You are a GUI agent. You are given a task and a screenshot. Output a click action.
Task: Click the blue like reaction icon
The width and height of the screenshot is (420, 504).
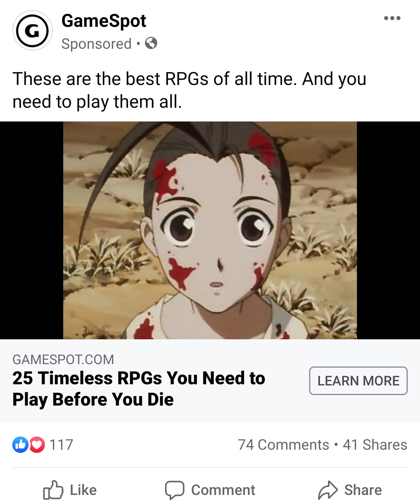coord(20,445)
